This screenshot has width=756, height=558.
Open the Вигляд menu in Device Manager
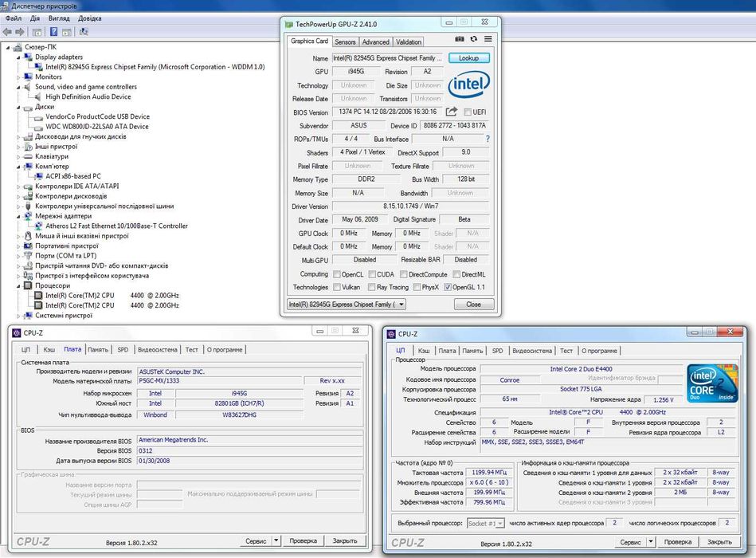coord(59,18)
